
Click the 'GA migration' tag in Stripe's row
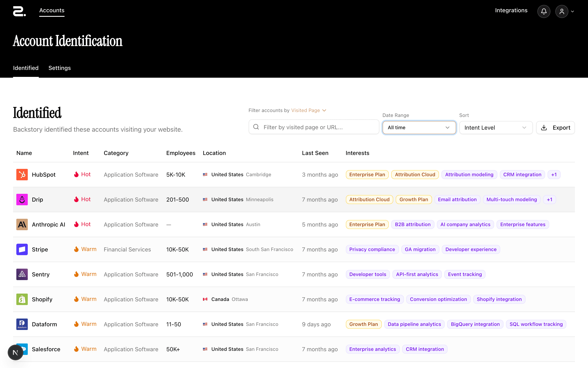pyautogui.click(x=420, y=249)
